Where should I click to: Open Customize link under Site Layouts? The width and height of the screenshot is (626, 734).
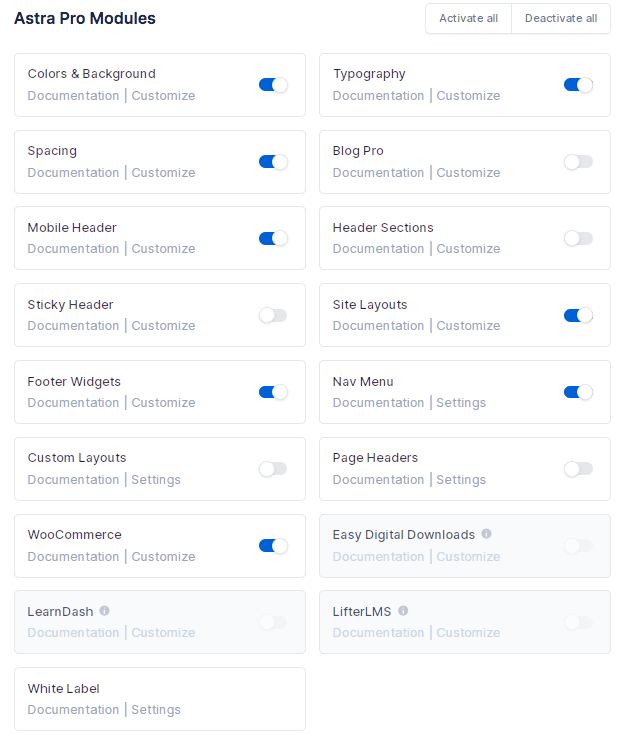pos(468,326)
